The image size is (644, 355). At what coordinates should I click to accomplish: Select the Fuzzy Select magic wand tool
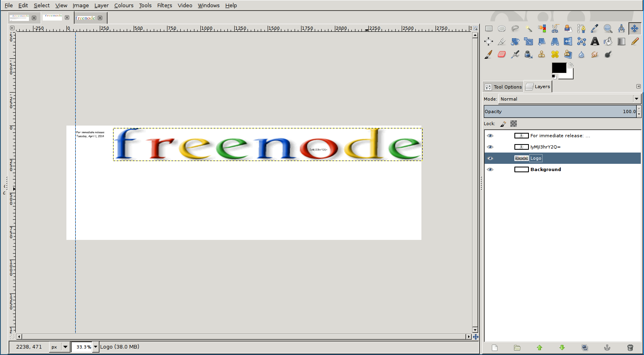(528, 29)
